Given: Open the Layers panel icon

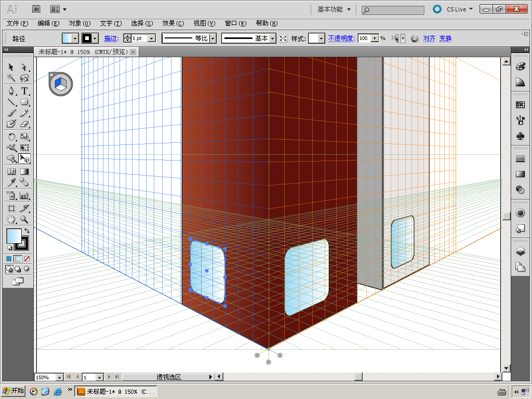Looking at the screenshot, I should coord(520,251).
